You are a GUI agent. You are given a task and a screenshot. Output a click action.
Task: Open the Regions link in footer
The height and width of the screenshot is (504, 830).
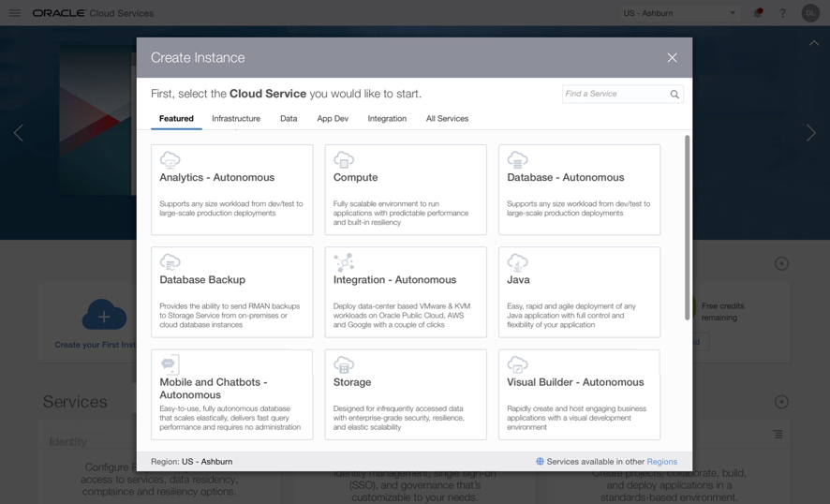point(661,462)
